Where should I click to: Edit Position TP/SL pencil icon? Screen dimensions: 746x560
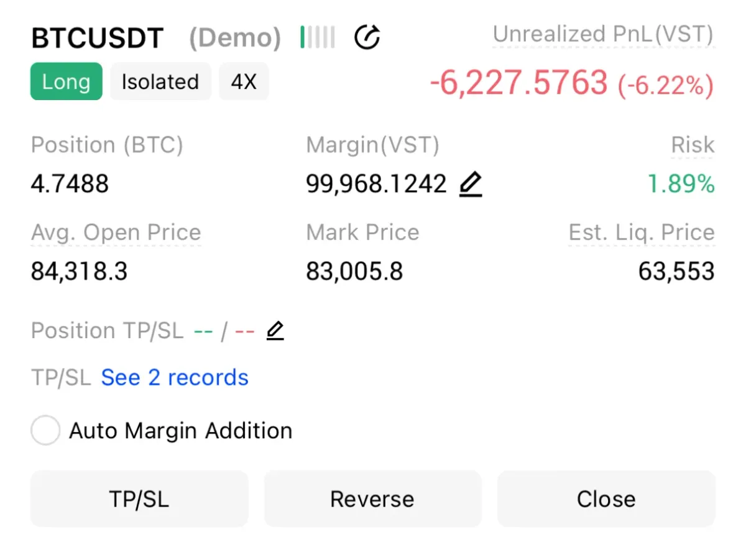(275, 331)
